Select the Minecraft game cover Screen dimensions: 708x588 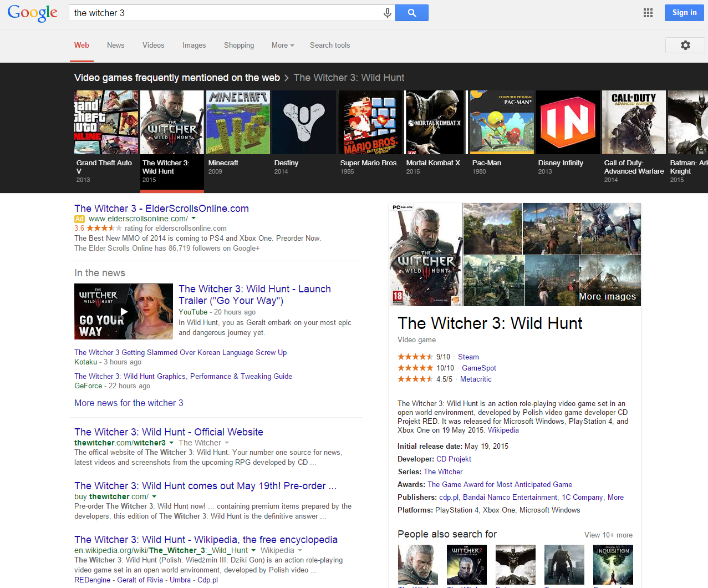click(238, 123)
